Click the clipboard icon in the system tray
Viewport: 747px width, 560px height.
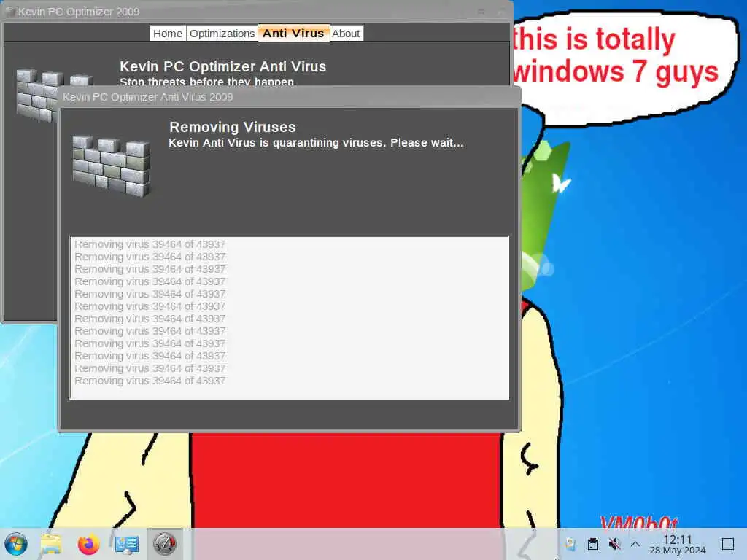[x=592, y=544]
